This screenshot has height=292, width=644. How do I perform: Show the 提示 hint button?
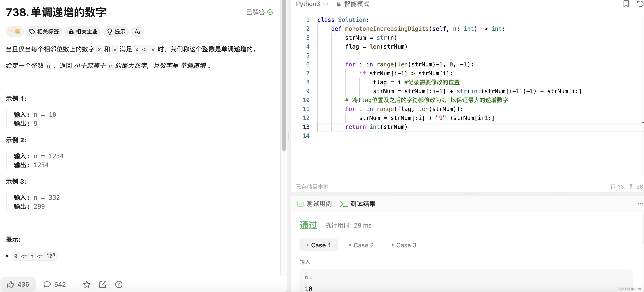(x=116, y=32)
